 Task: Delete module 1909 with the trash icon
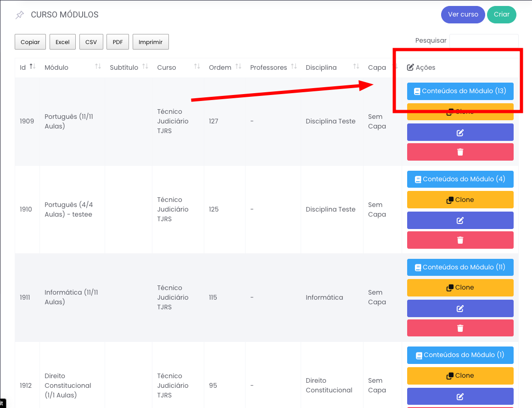point(460,152)
